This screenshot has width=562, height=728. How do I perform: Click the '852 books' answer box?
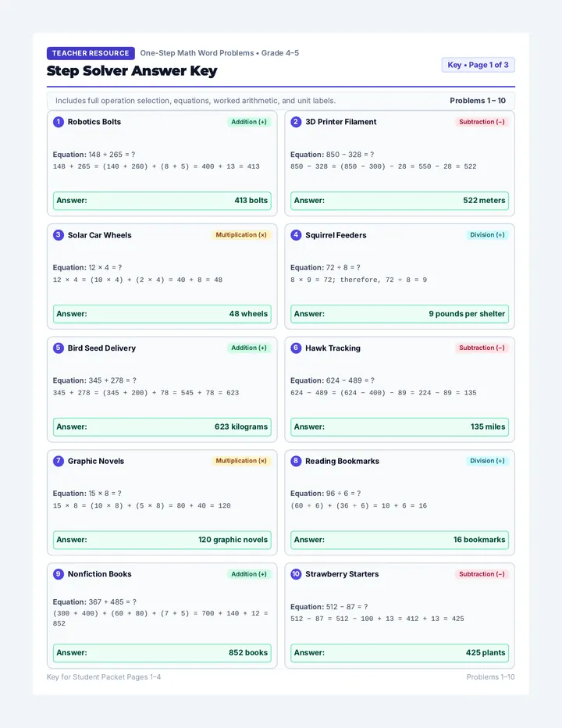(162, 653)
